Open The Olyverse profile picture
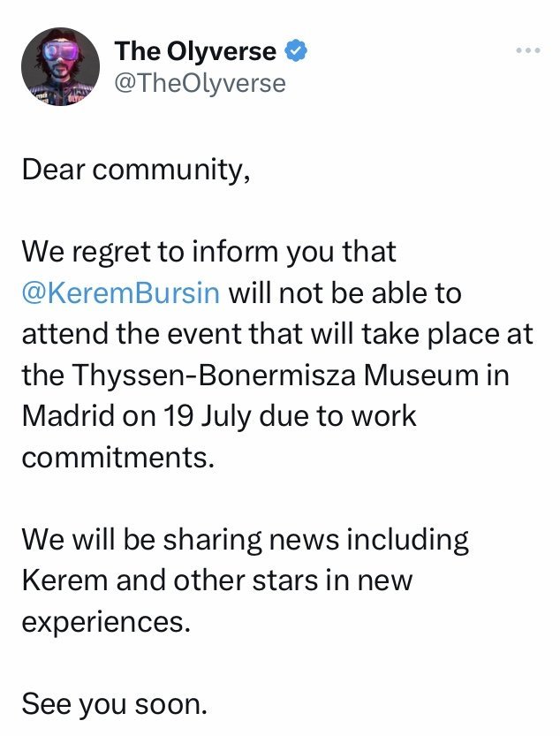560x736 pixels. pos(61,67)
